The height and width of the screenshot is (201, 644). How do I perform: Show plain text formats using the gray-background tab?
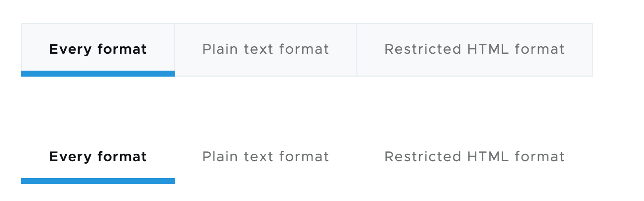point(266,49)
